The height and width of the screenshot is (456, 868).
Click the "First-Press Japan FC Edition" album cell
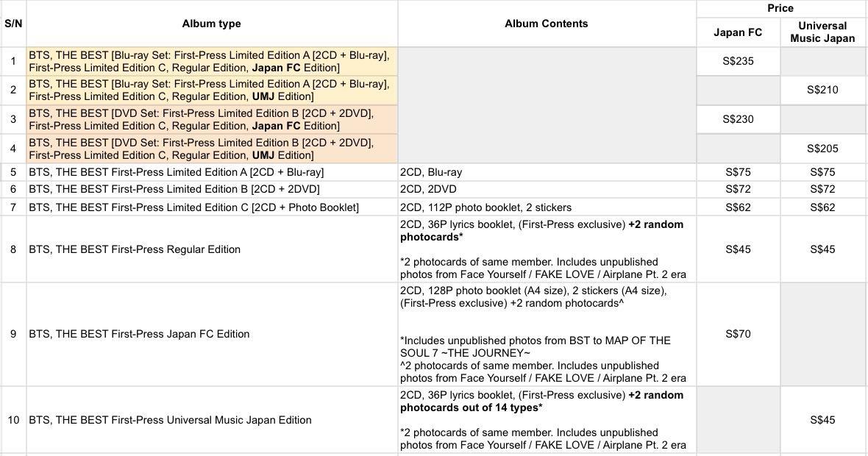pos(211,334)
